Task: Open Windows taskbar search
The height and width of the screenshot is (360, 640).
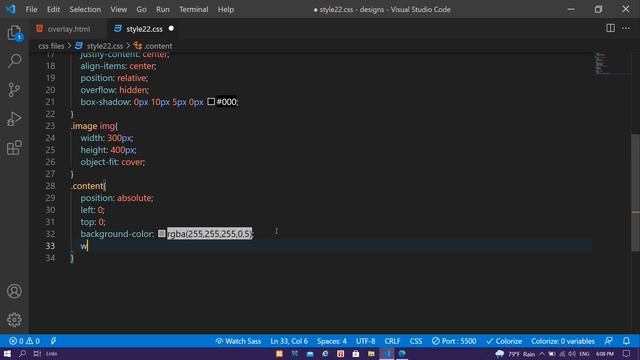Action: tap(22, 353)
